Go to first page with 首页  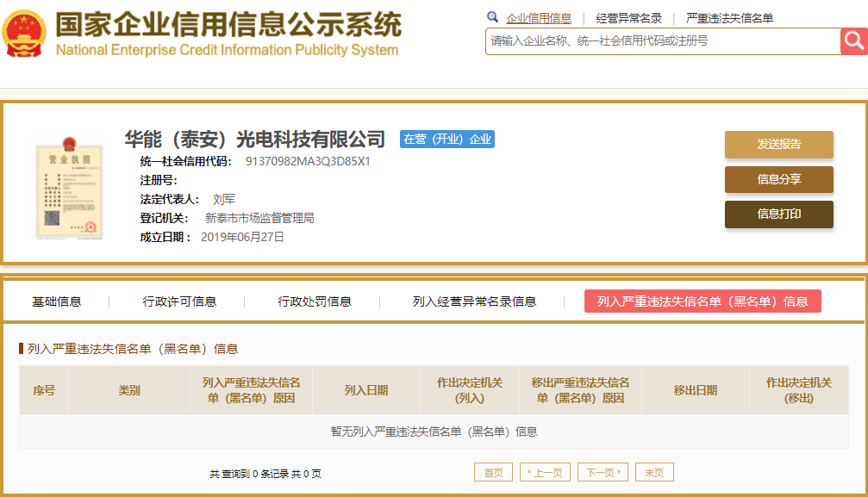coord(493,472)
